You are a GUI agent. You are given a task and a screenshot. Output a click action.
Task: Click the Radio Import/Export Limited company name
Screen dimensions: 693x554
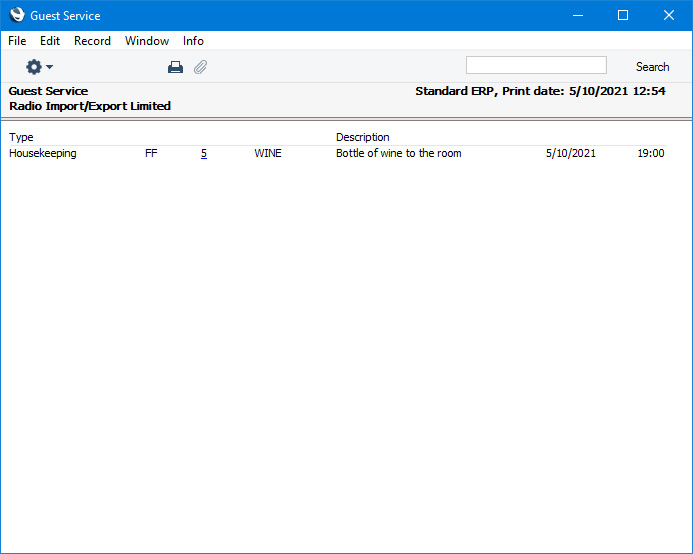[x=90, y=106]
